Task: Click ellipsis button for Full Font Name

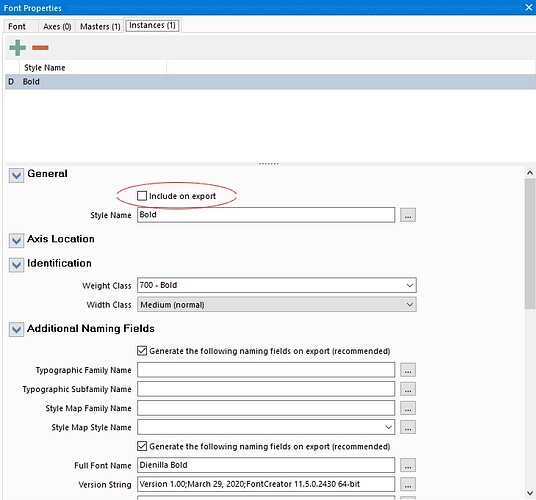Action: 408,465
